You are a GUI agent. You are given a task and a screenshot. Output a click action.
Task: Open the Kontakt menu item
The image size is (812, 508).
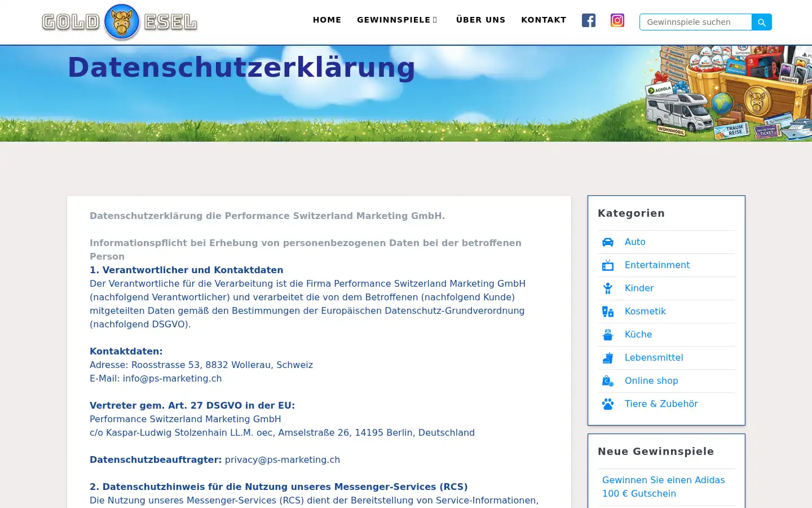(544, 20)
